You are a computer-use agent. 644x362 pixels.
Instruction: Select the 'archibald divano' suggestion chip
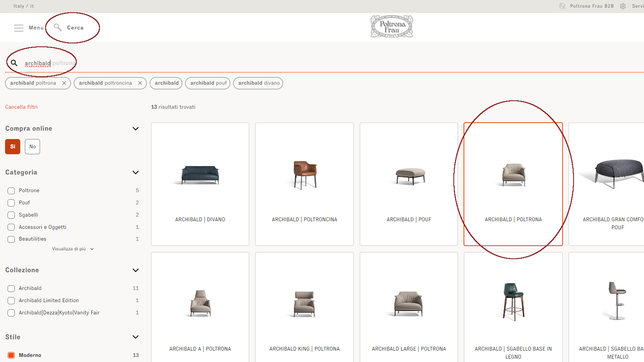tap(259, 83)
